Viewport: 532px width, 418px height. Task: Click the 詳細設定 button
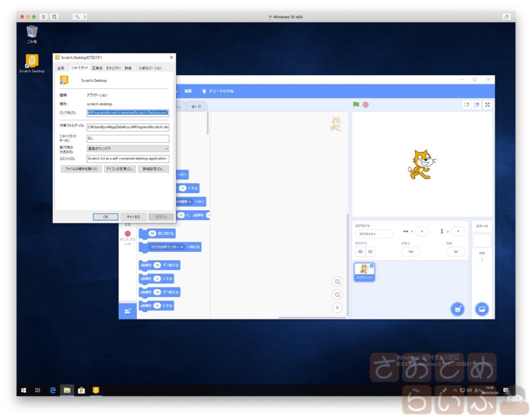pyautogui.click(x=153, y=169)
